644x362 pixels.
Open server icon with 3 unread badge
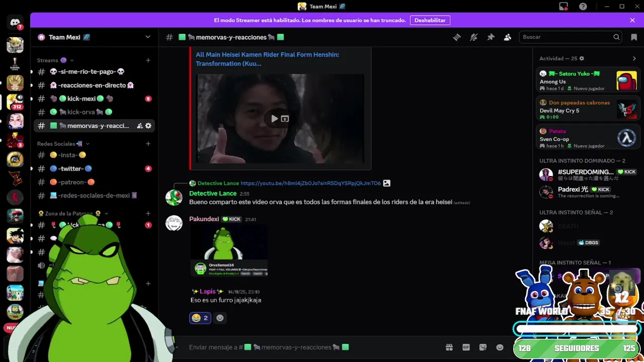pos(15,140)
